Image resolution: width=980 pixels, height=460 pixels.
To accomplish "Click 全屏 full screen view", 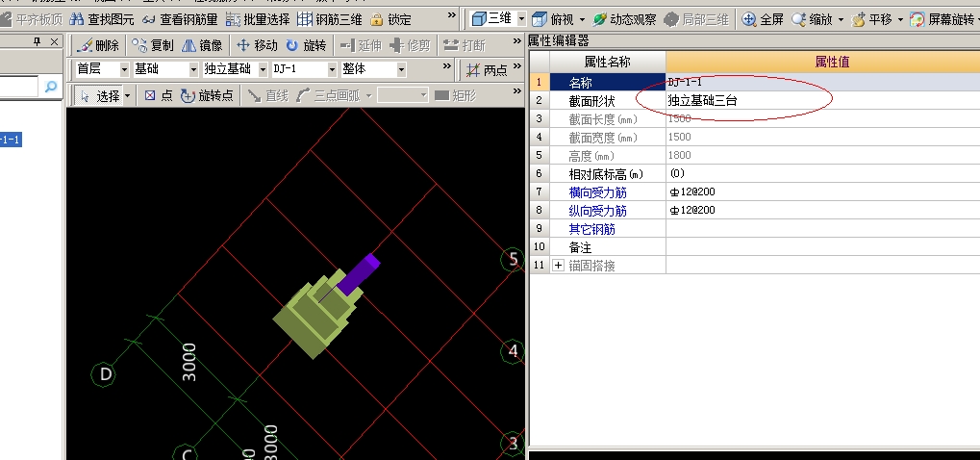I will pyautogui.click(x=763, y=19).
